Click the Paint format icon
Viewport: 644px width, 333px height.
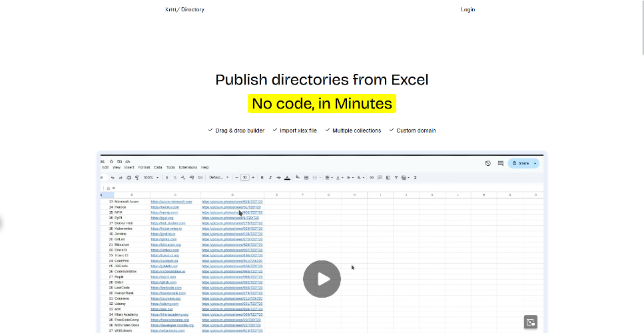pos(137,178)
